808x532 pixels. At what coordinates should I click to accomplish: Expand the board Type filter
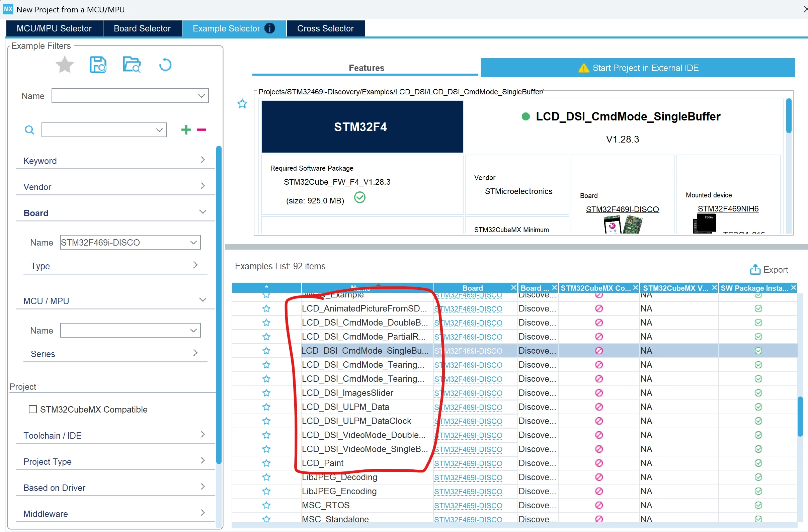115,266
